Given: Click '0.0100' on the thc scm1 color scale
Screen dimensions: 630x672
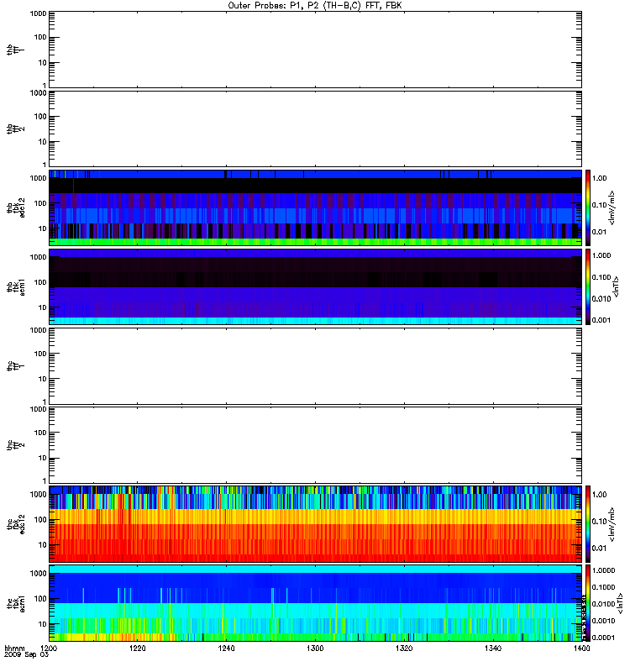Looking at the screenshot, I should (603, 604).
